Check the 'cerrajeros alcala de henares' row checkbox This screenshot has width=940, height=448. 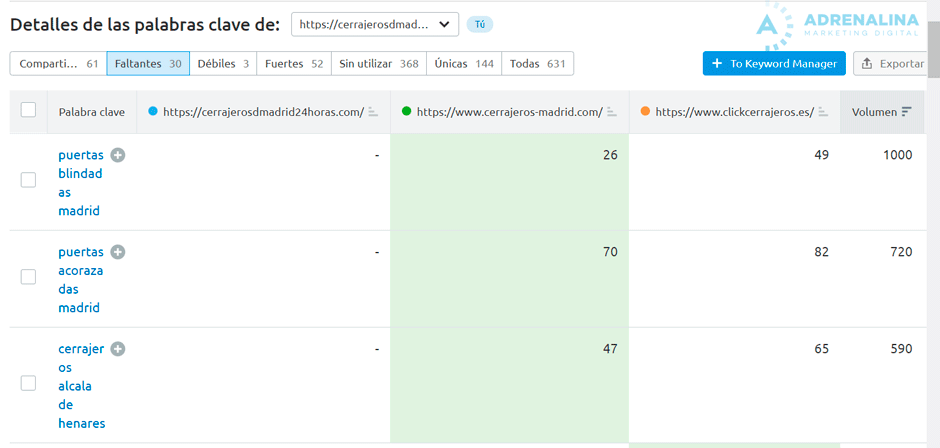click(28, 383)
